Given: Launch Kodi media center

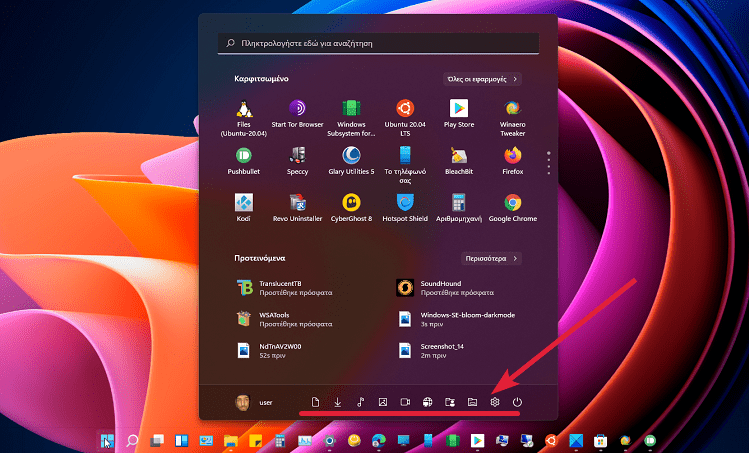Looking at the screenshot, I should coord(244,208).
